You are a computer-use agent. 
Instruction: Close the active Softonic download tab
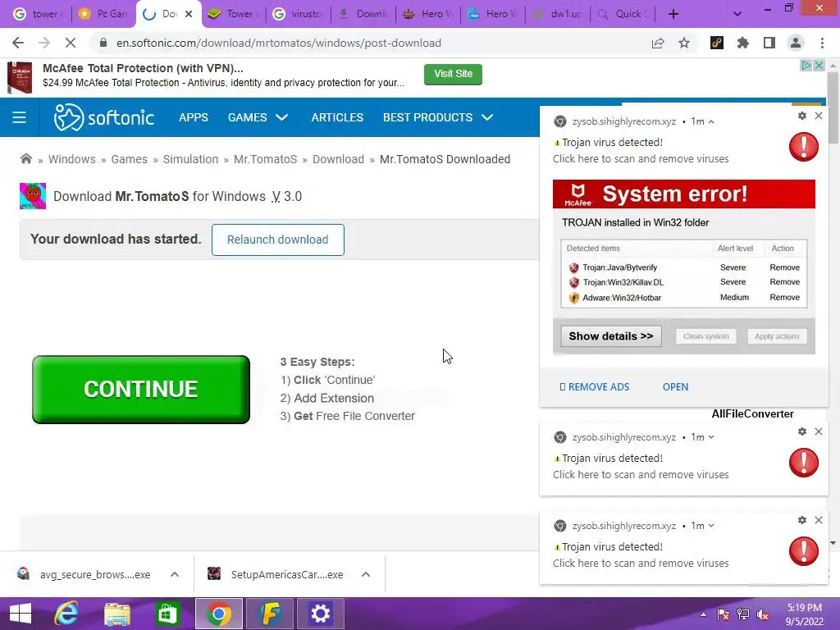click(189, 15)
